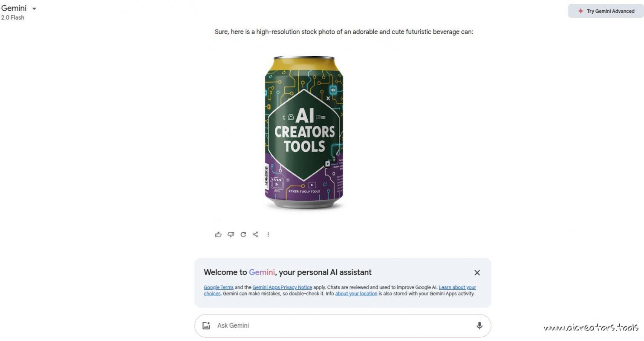This screenshot has width=644, height=341.
Task: Click the thumbs down bad response icon
Action: pos(231,234)
